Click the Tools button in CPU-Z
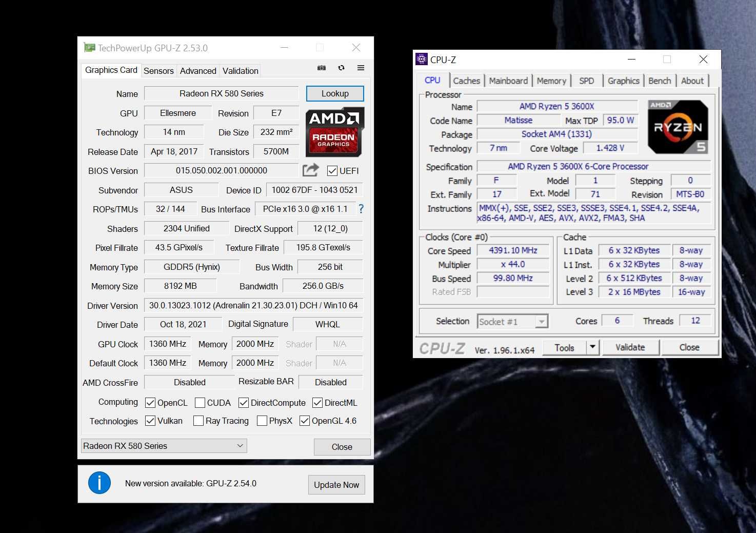Image resolution: width=756 pixels, height=533 pixels. [x=564, y=347]
